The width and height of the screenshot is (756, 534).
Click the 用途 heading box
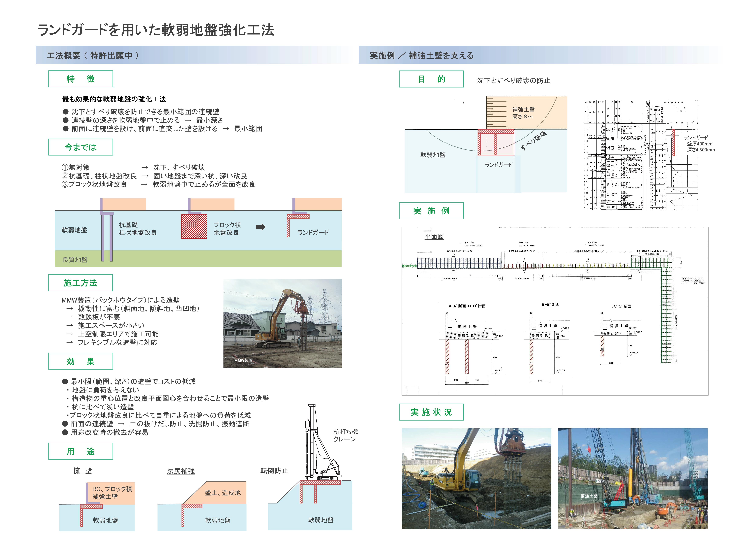(81, 451)
